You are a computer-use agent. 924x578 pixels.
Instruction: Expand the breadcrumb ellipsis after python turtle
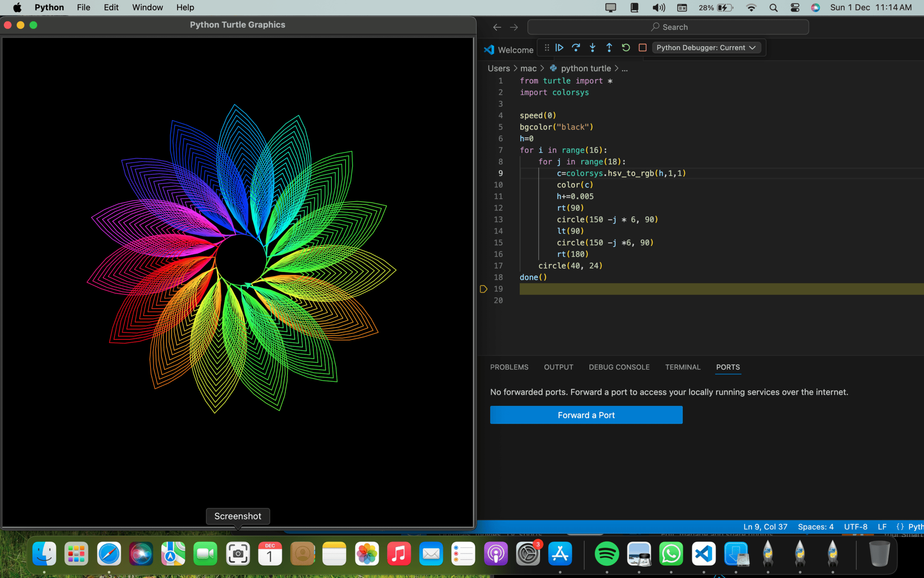(625, 69)
